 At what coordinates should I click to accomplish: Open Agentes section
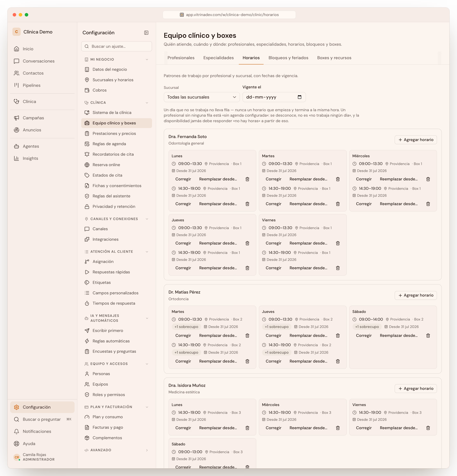42,146
